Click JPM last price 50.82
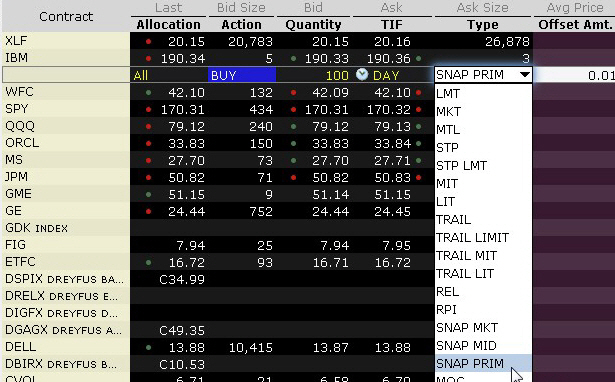The image size is (615, 382). tap(186, 178)
